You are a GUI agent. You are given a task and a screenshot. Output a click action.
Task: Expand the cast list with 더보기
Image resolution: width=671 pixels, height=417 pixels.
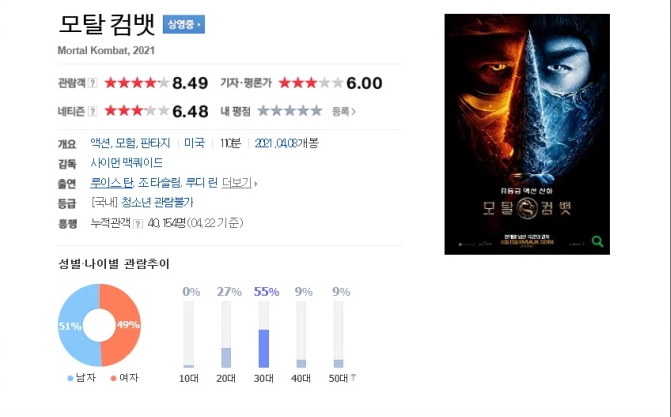(239, 183)
